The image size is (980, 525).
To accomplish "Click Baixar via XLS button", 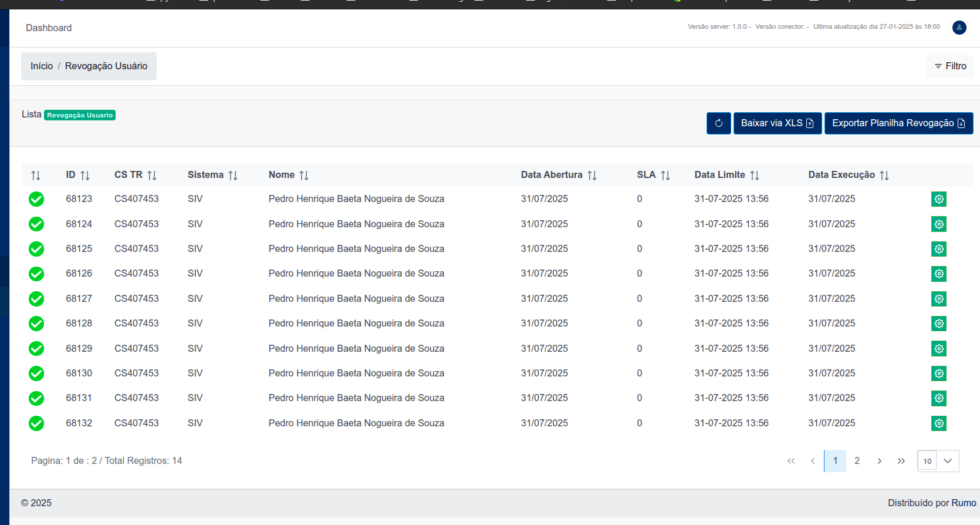I will (777, 123).
